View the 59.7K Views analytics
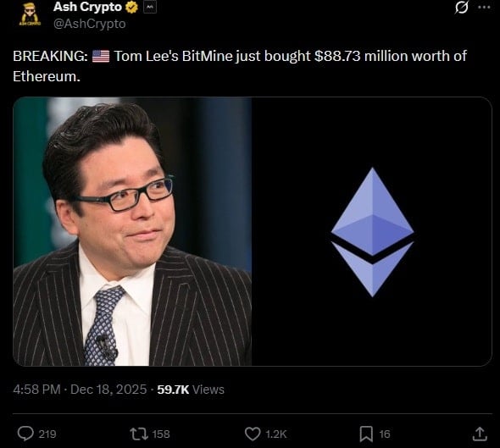Viewport: 500px width, 448px height. tap(191, 390)
